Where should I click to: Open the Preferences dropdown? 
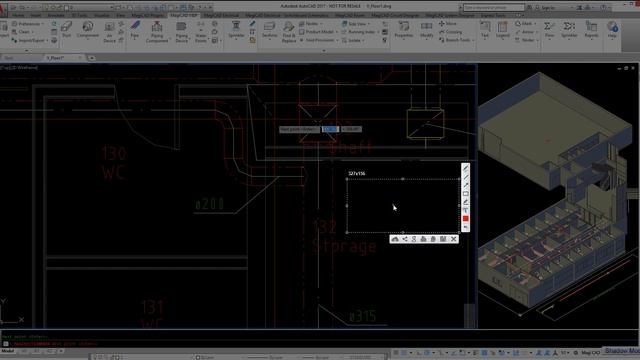[28, 24]
